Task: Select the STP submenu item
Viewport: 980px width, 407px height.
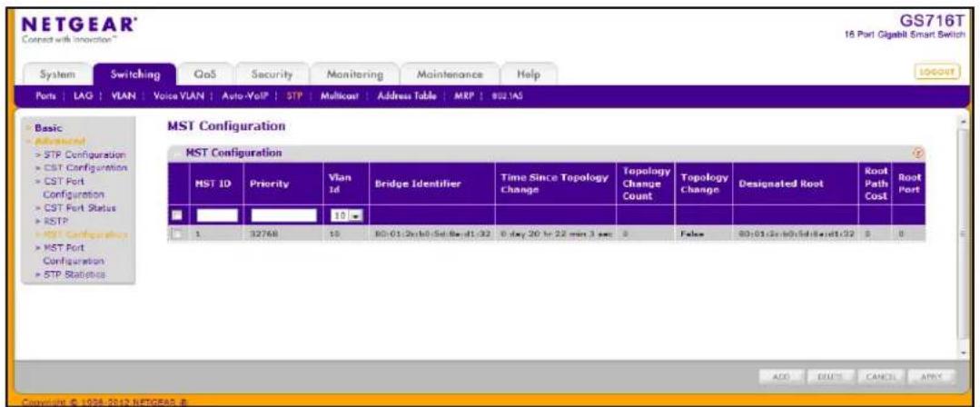Action: [x=292, y=97]
